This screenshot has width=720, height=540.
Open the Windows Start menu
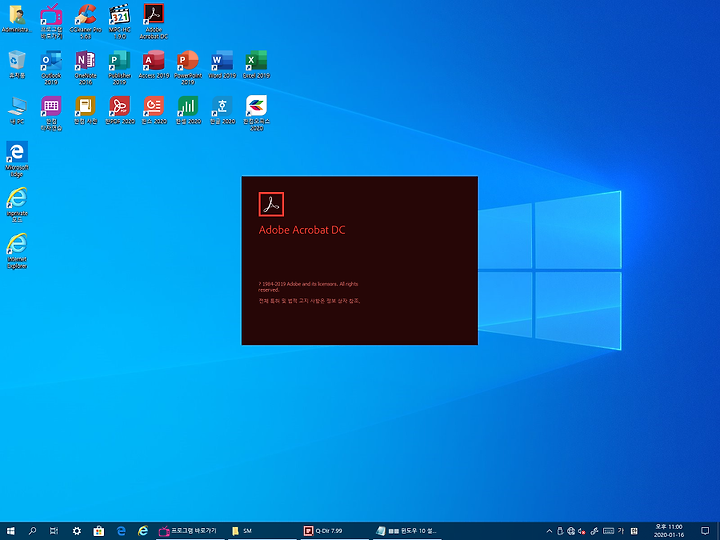10,531
